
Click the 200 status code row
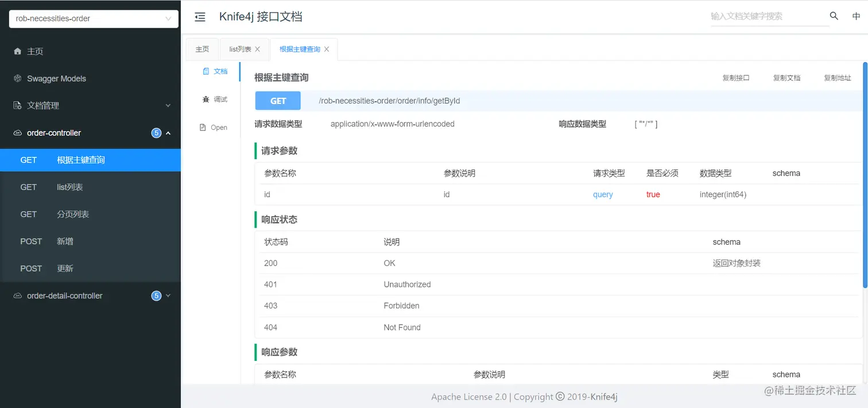(x=559, y=263)
